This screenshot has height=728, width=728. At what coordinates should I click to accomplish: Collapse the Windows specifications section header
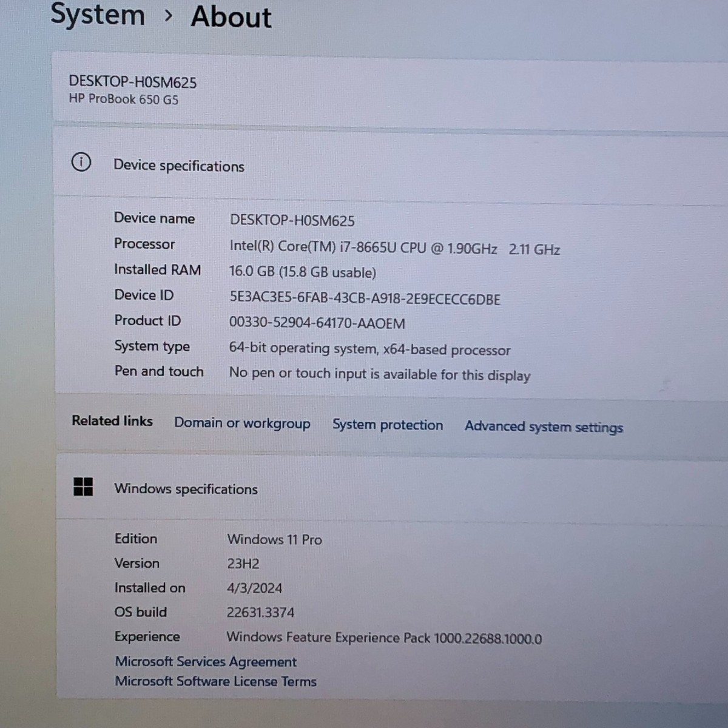[391, 489]
